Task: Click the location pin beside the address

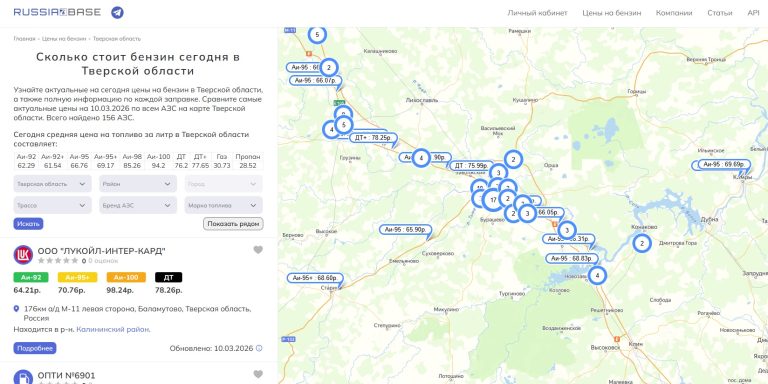Action: 16,309
